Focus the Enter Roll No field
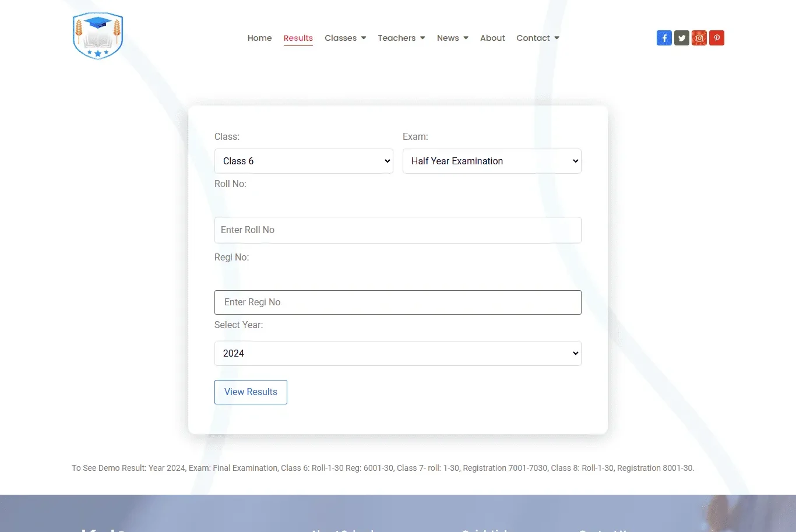The height and width of the screenshot is (532, 796). 397,230
